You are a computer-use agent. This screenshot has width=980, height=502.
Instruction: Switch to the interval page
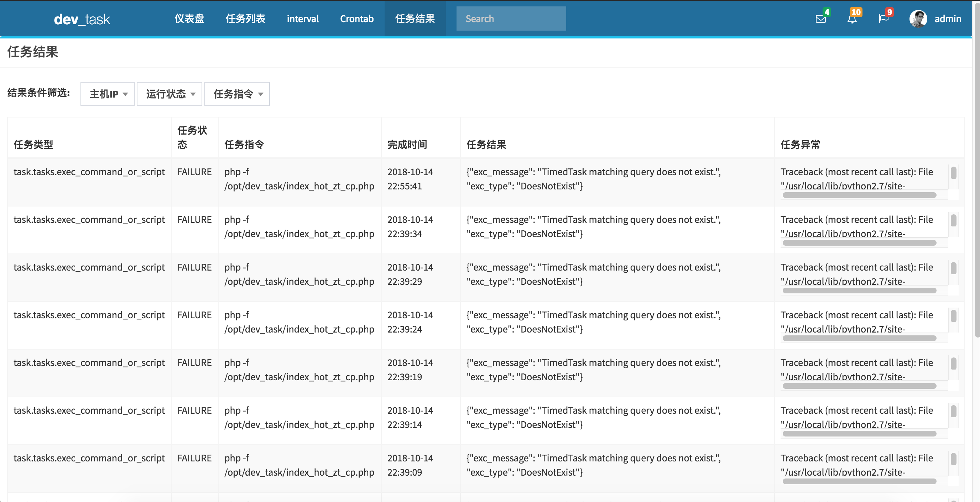[x=302, y=19]
